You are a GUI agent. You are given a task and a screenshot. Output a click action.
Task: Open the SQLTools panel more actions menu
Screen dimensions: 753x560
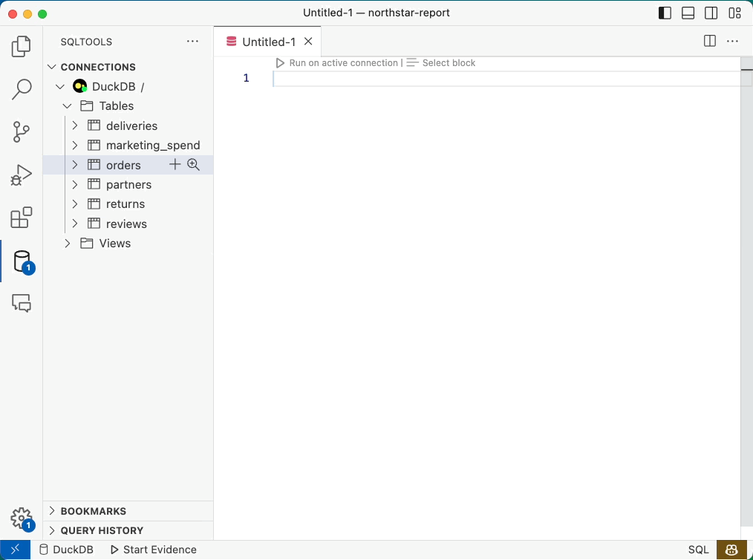coord(193,42)
